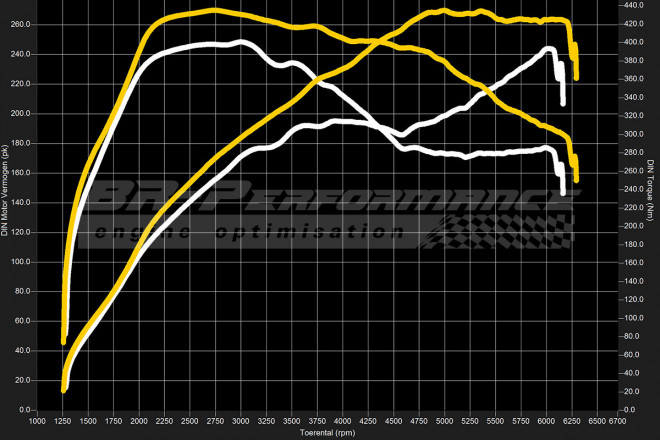
Task: Click the 'engine optimisation' watermark text
Action: click(x=250, y=232)
